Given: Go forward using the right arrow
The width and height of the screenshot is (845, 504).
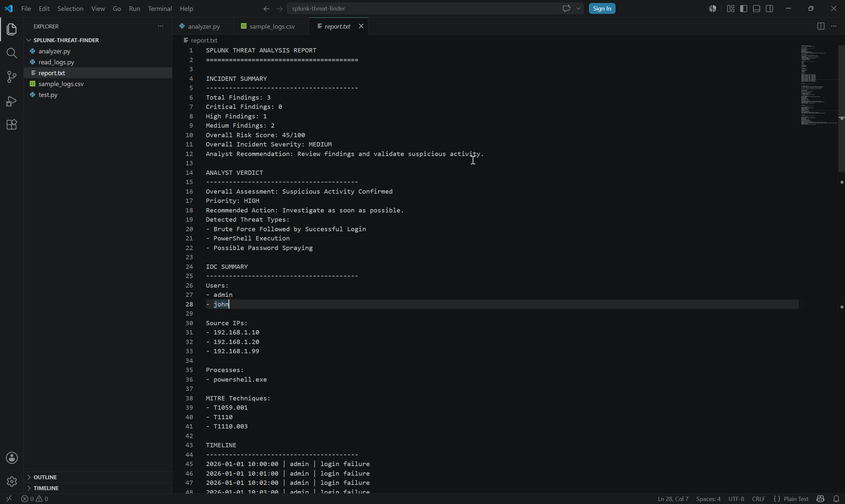Looking at the screenshot, I should (x=279, y=9).
